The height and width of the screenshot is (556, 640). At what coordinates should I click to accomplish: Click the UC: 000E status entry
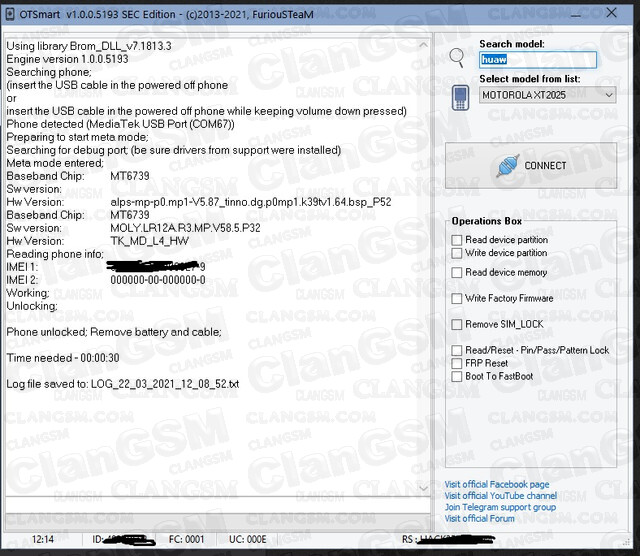248,540
